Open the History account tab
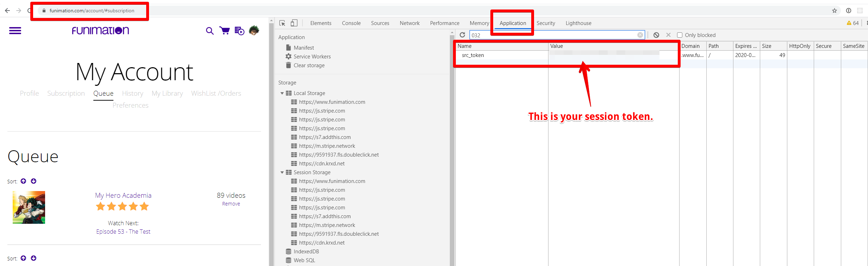 click(x=132, y=93)
